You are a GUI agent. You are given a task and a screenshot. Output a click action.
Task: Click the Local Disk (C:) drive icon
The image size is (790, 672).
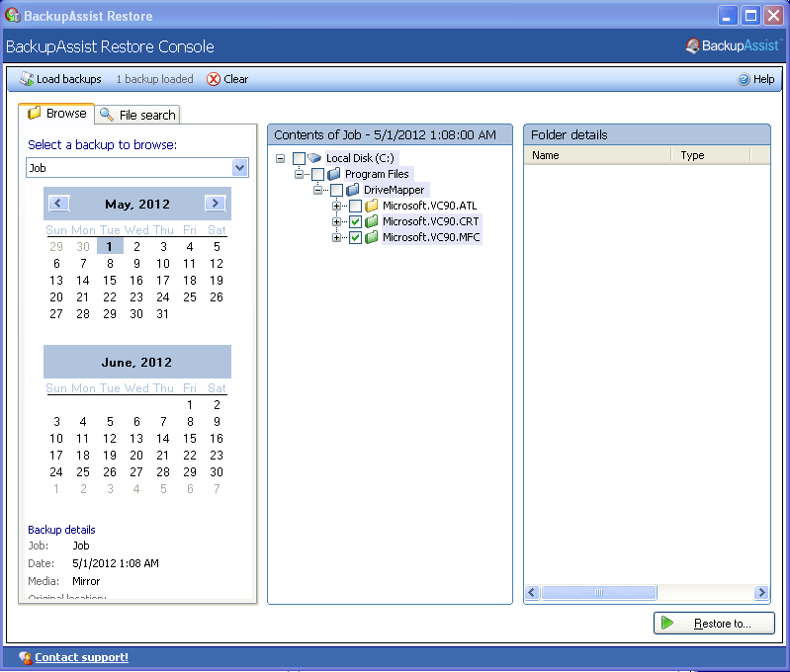(x=314, y=158)
